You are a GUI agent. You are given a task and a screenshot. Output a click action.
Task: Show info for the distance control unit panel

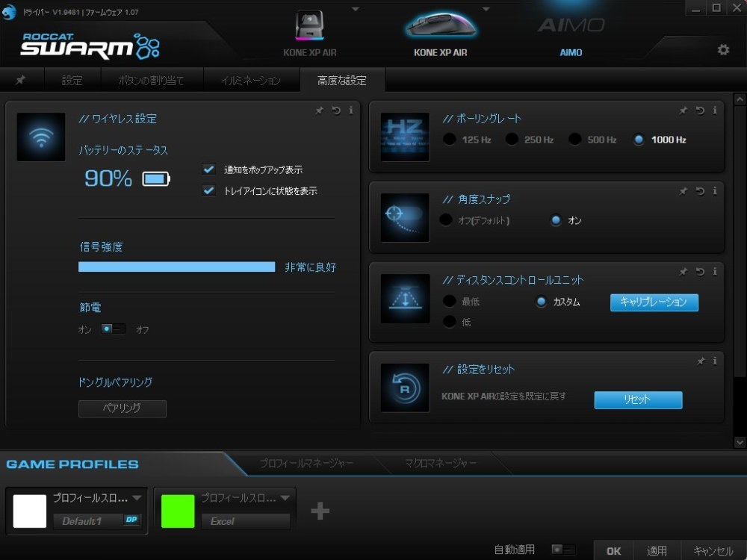pos(715,272)
